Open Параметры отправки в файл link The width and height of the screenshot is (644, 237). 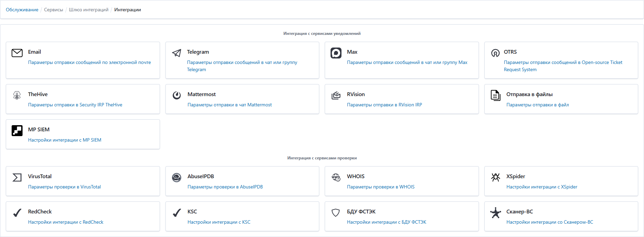pyautogui.click(x=538, y=105)
